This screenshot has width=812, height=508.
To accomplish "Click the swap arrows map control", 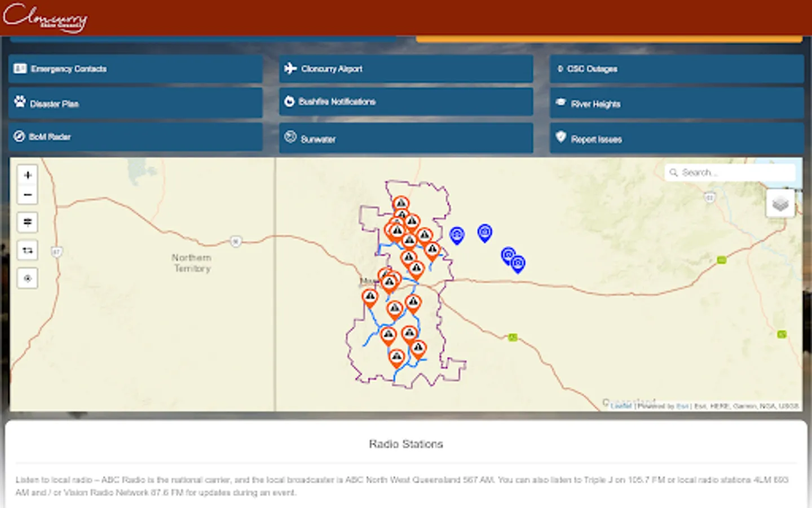I will coord(28,250).
